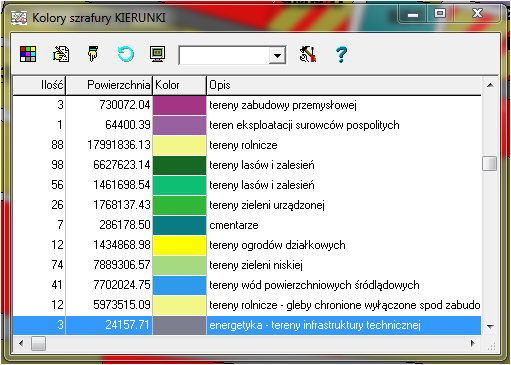Select the tereny rolnicze description with count 88
511x365 pixels.
tap(243, 145)
